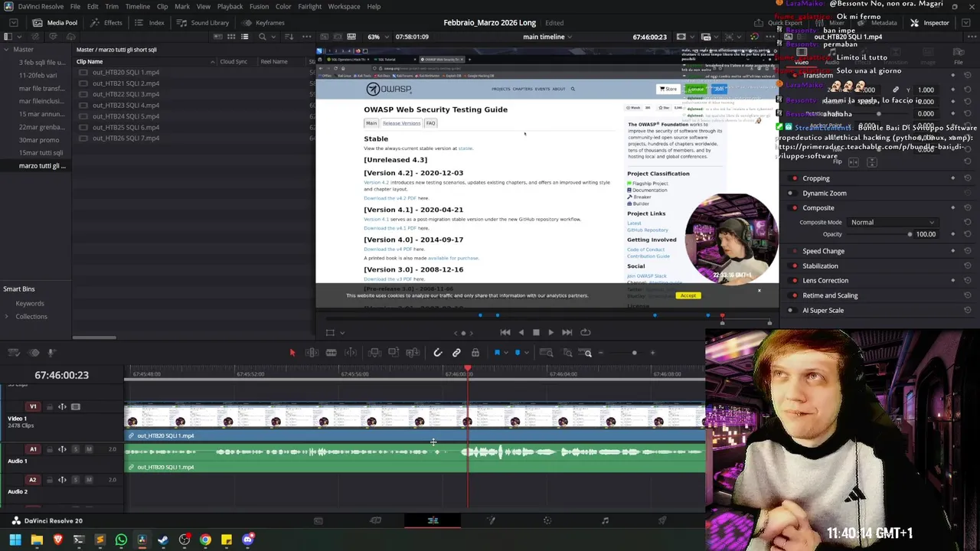Screen dimensions: 980x551
Task: Click the full extent zoom icon
Action: pos(546,353)
